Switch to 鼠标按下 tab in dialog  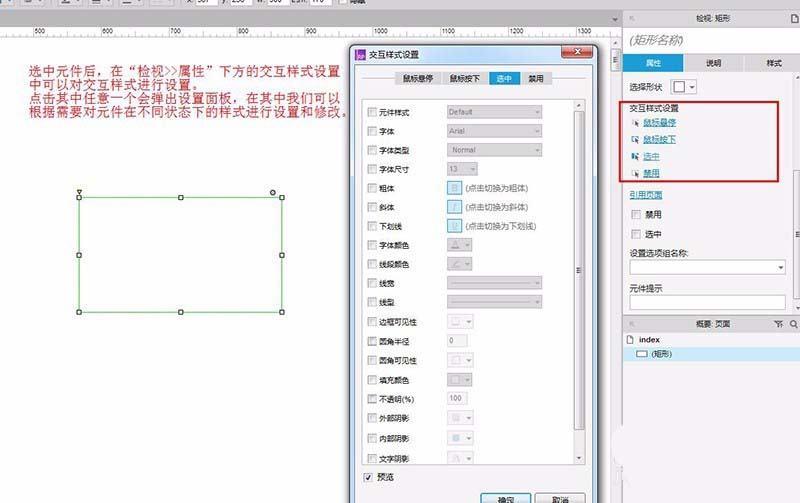[x=464, y=78]
